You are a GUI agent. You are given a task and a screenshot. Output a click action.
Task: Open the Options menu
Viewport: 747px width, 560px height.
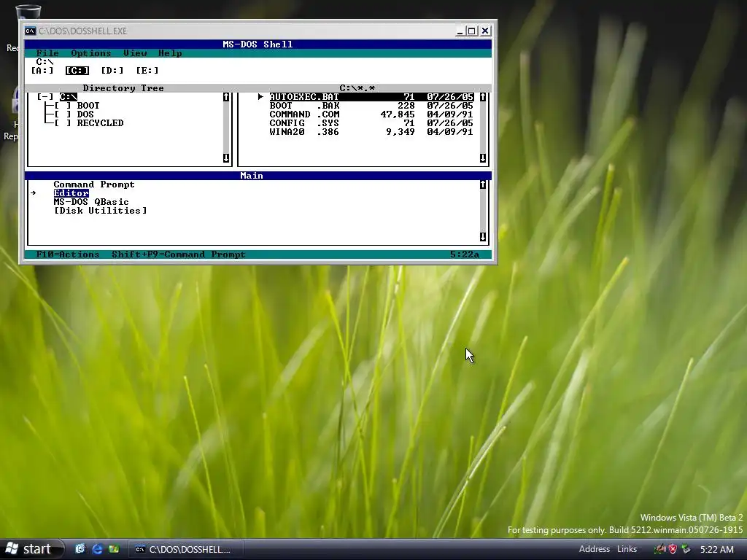pos(91,52)
